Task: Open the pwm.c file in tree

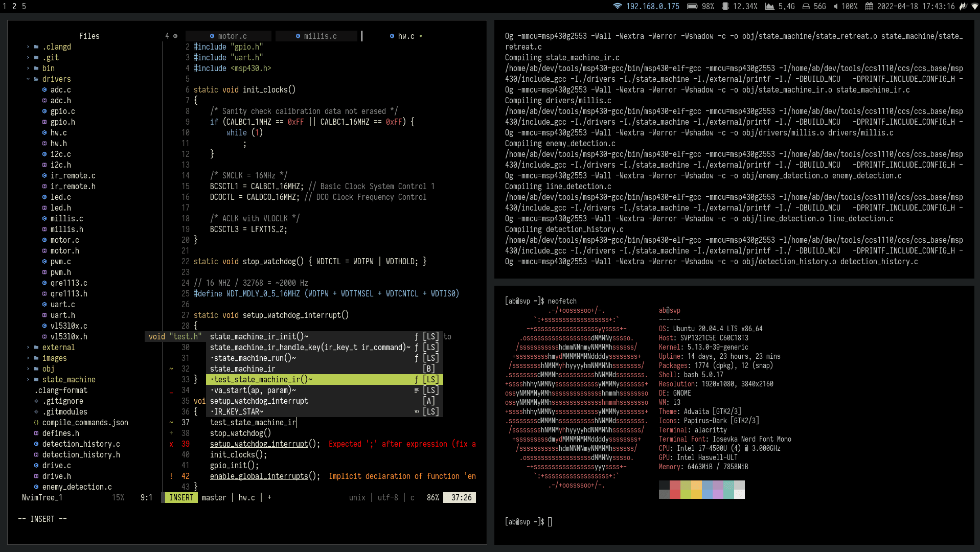Action: tap(60, 261)
